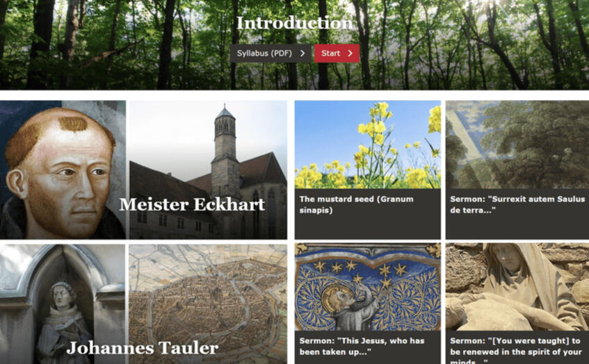
Task: Click the chevron arrow on Start button
Action: tap(350, 53)
